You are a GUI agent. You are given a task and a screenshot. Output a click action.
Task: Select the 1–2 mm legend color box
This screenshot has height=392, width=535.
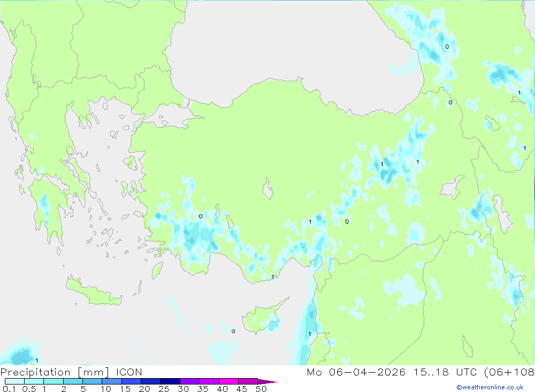pyautogui.click(x=53, y=381)
